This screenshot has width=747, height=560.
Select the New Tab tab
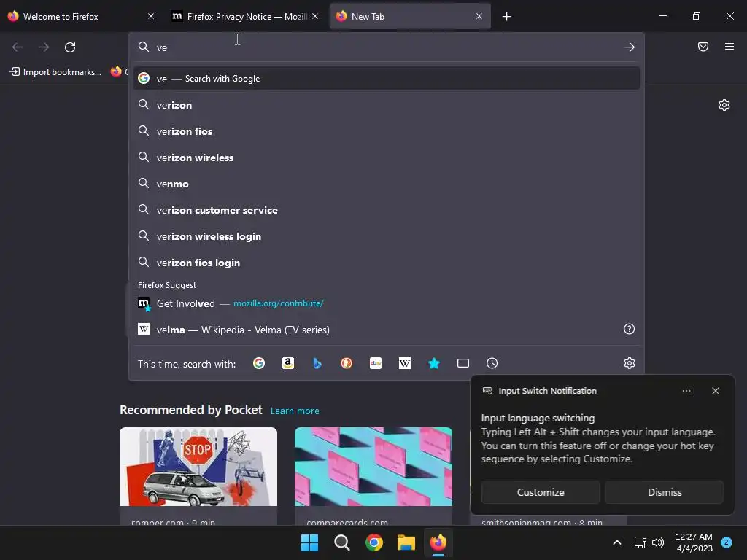click(410, 17)
